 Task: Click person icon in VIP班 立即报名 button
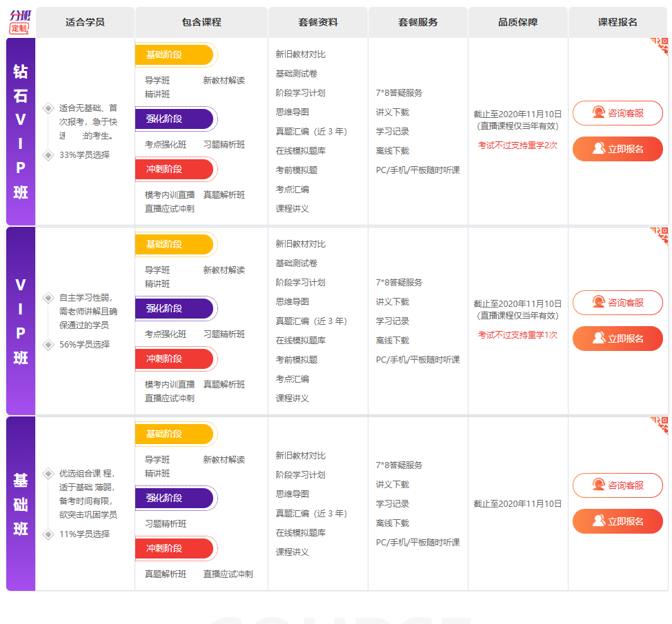tap(598, 339)
